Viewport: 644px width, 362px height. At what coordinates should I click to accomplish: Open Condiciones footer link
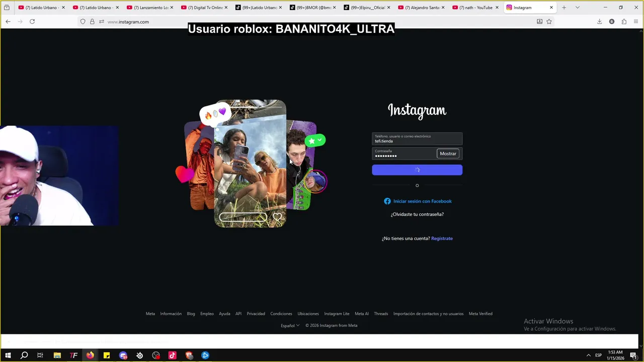coord(281,314)
